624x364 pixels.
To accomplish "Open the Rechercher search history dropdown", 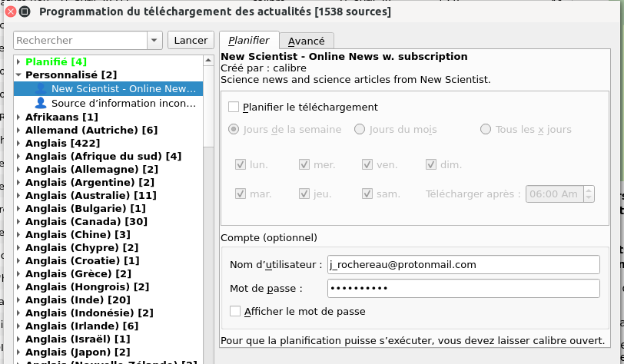I will coord(154,41).
